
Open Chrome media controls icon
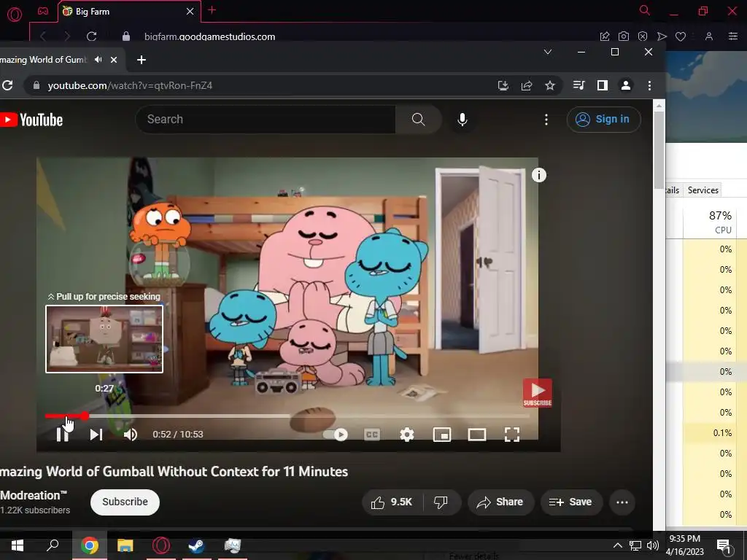tap(578, 85)
